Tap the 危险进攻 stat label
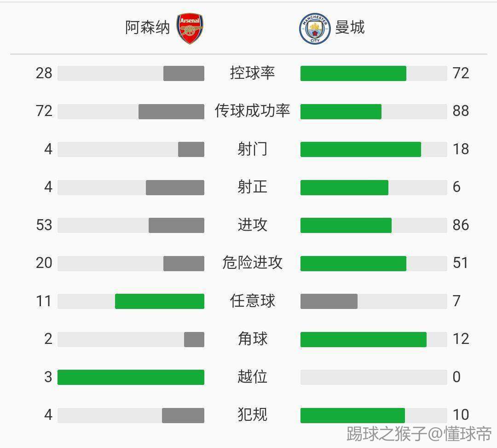This screenshot has width=497, height=448. 252,263
